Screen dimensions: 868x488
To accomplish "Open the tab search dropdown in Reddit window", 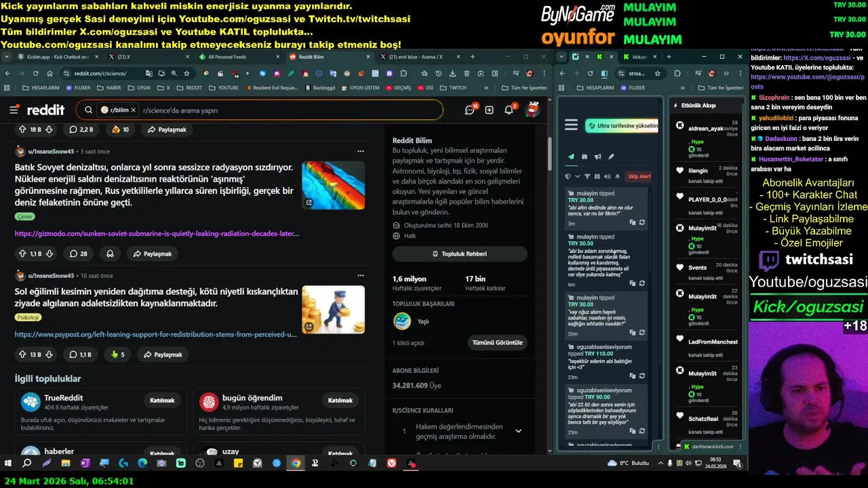I will click(x=7, y=57).
